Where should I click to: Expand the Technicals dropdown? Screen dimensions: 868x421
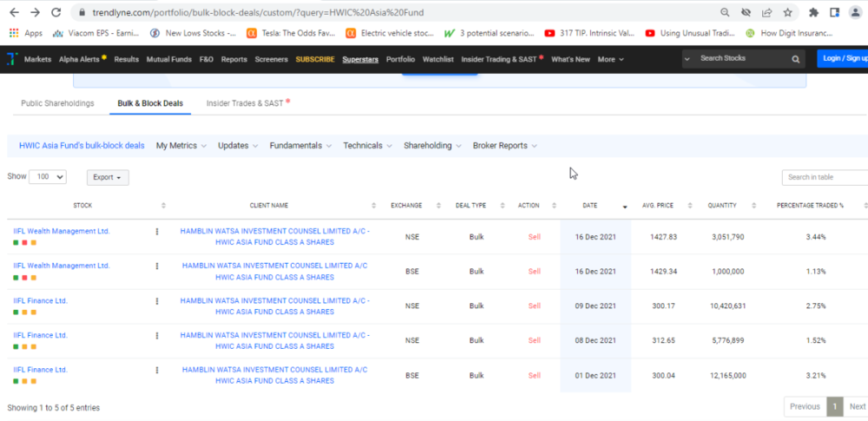click(367, 146)
